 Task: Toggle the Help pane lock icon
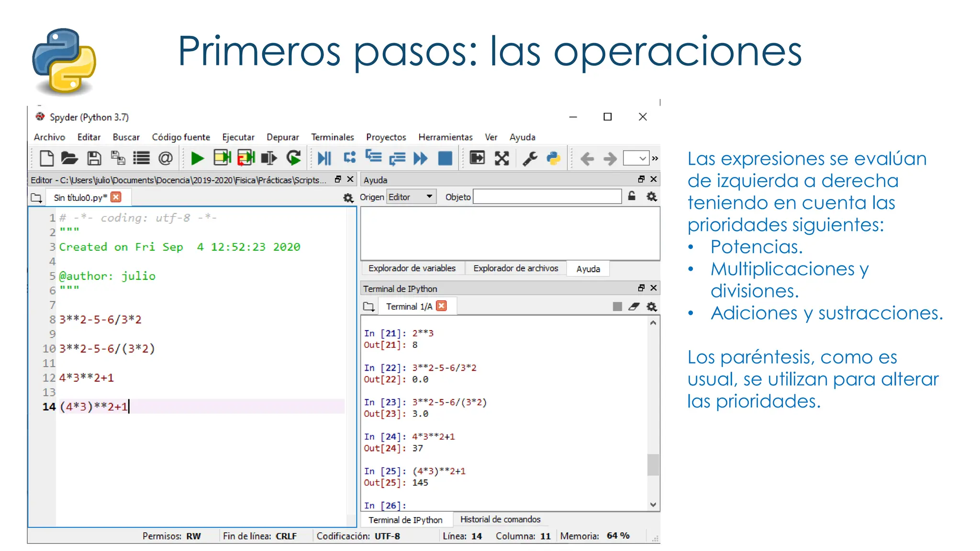coord(632,196)
